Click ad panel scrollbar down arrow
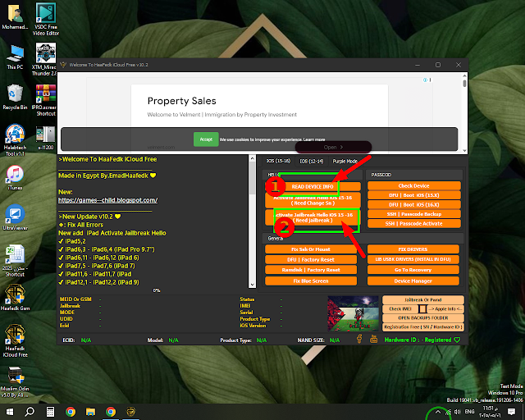The width and height of the screenshot is (525, 420). 464,150
